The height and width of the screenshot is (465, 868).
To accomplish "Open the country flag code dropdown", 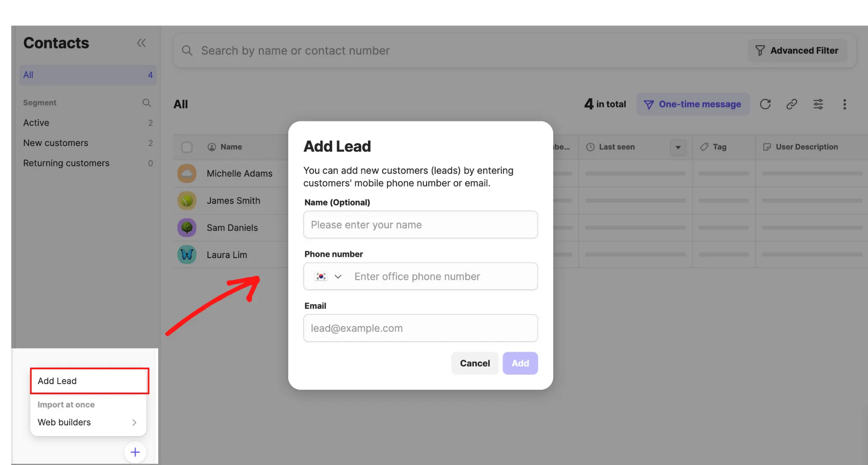I will [328, 277].
